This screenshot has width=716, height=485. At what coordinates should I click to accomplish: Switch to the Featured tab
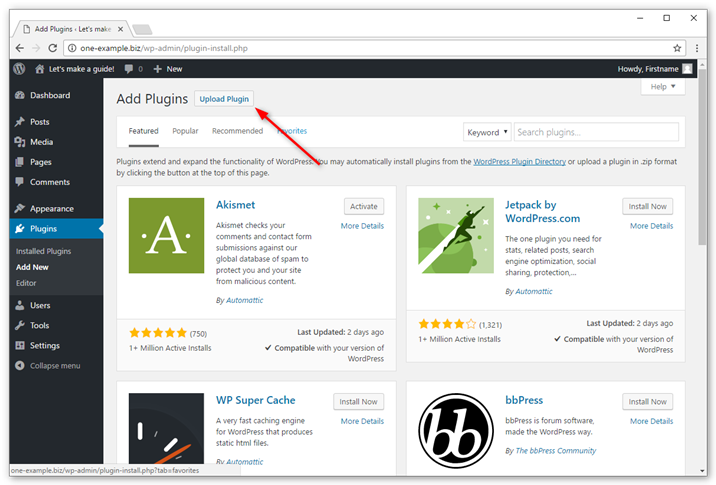[143, 131]
